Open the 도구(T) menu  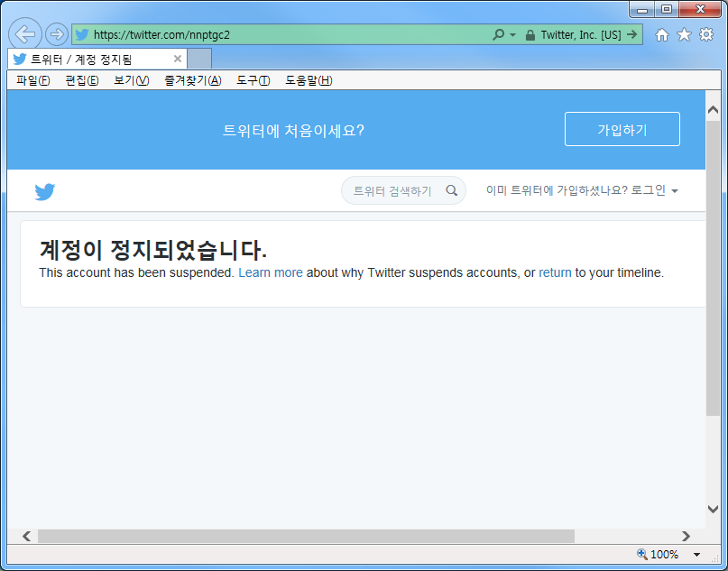pyautogui.click(x=253, y=80)
